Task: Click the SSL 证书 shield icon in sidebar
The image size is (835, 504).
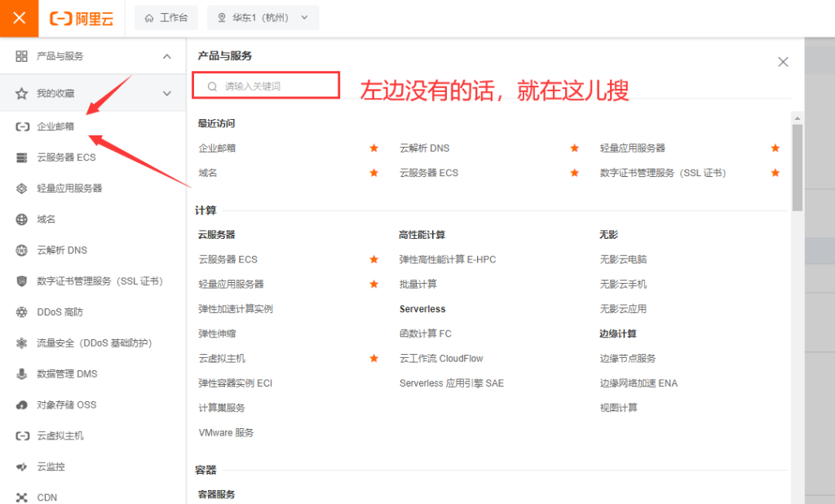Action: coord(21,281)
